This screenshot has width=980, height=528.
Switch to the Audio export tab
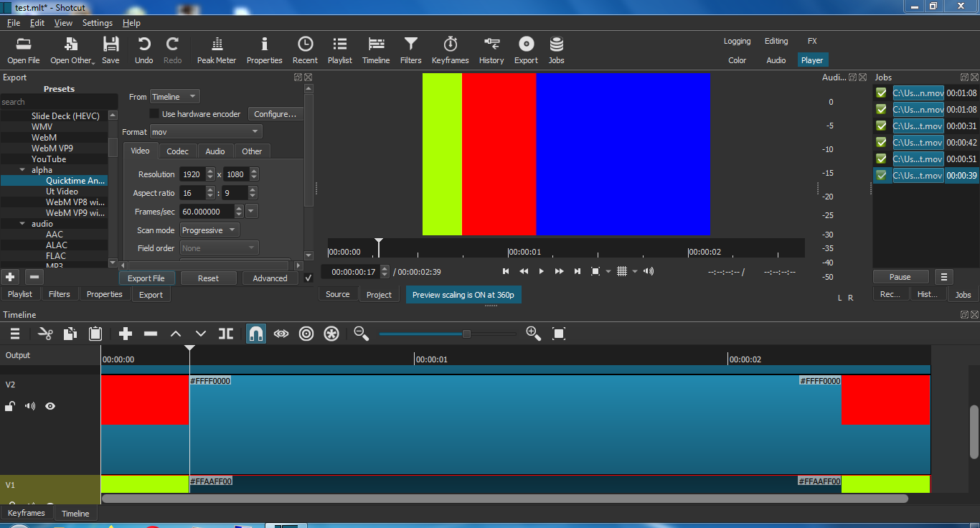[x=215, y=151]
